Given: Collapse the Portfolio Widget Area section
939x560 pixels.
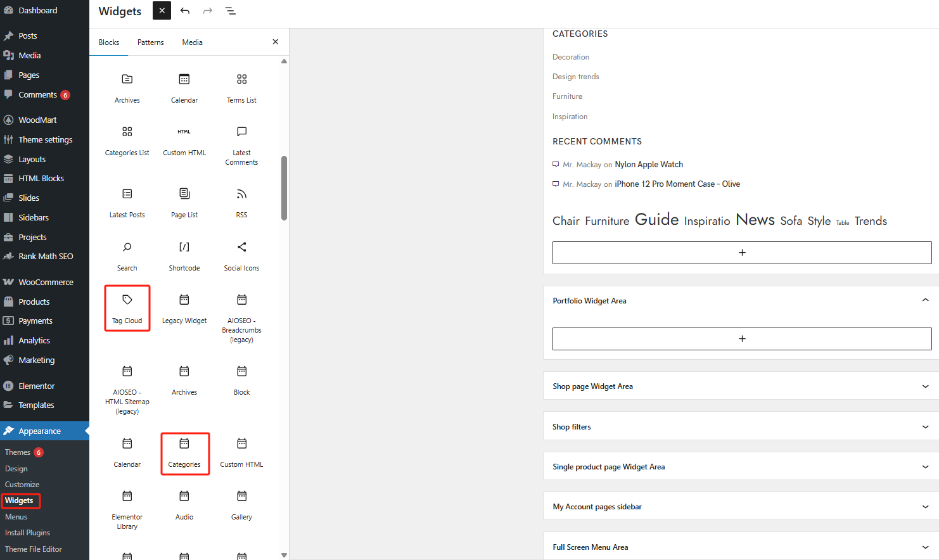Looking at the screenshot, I should [924, 300].
